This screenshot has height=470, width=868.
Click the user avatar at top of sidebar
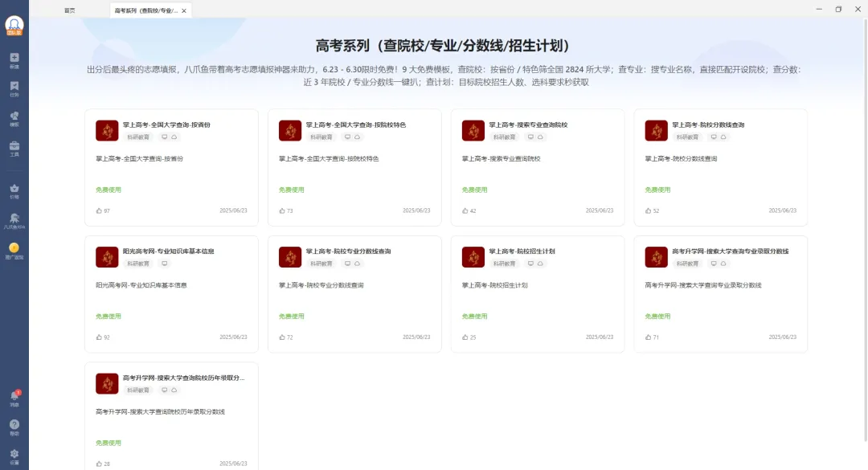14,24
